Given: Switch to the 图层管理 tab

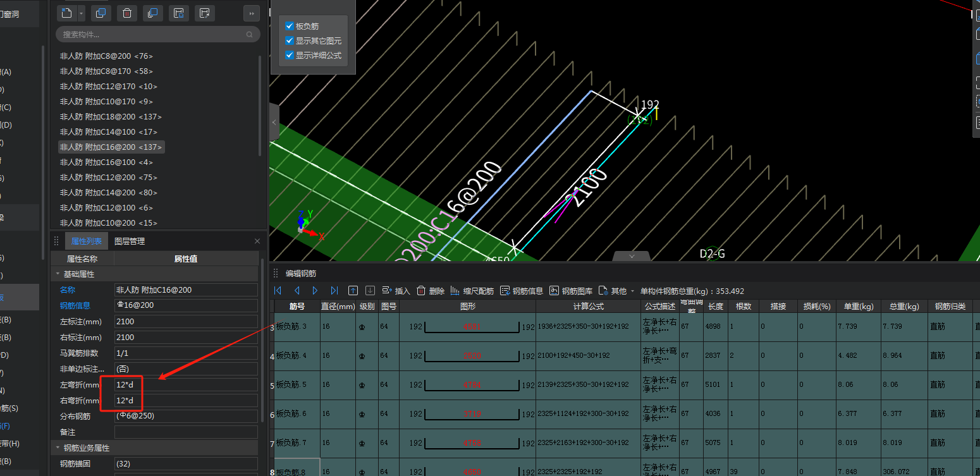Looking at the screenshot, I should 129,241.
